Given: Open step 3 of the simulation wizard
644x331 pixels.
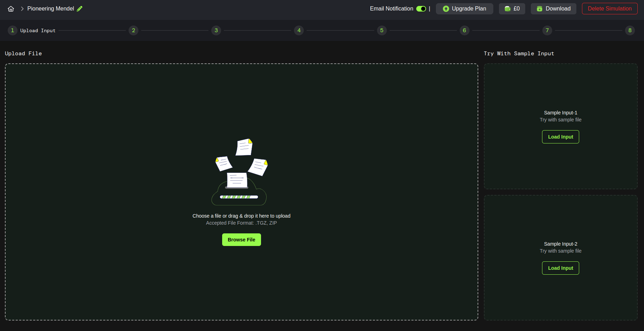Looking at the screenshot, I should coord(216,30).
